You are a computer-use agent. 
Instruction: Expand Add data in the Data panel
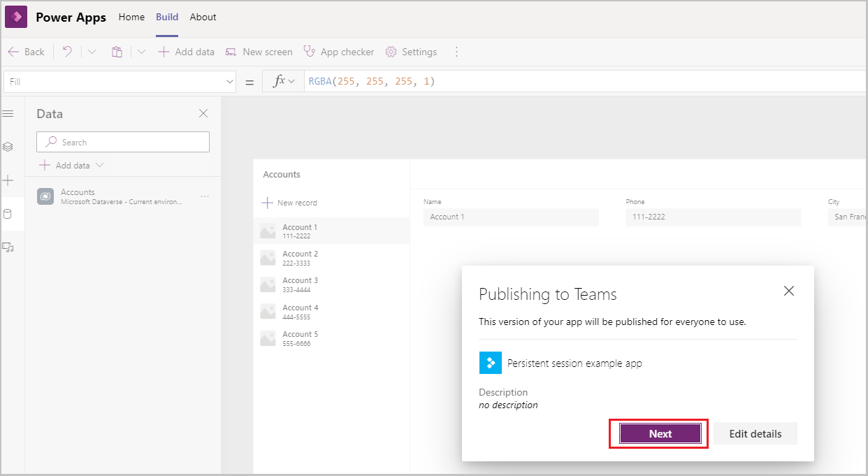pyautogui.click(x=71, y=166)
